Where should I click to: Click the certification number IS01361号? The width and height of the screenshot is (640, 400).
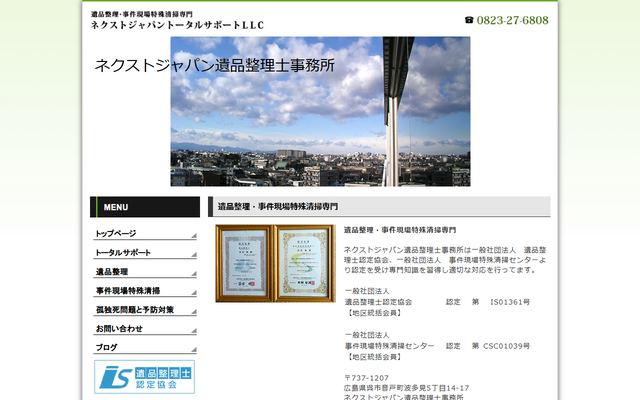click(510, 302)
